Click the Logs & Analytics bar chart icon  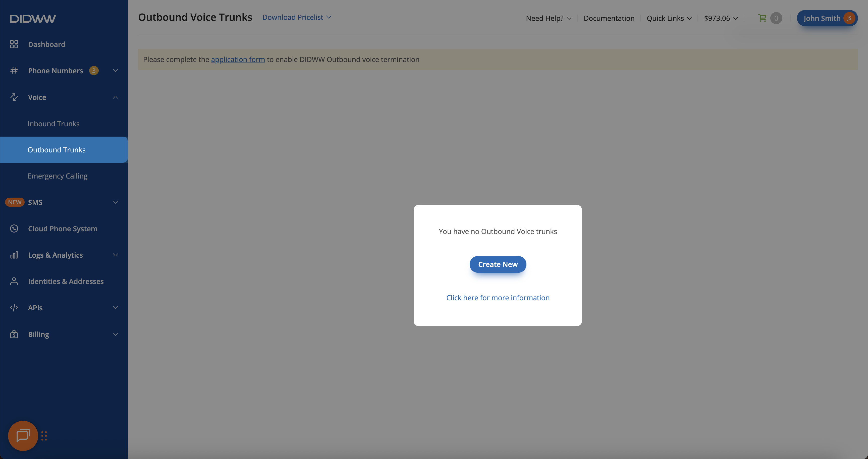[14, 255]
